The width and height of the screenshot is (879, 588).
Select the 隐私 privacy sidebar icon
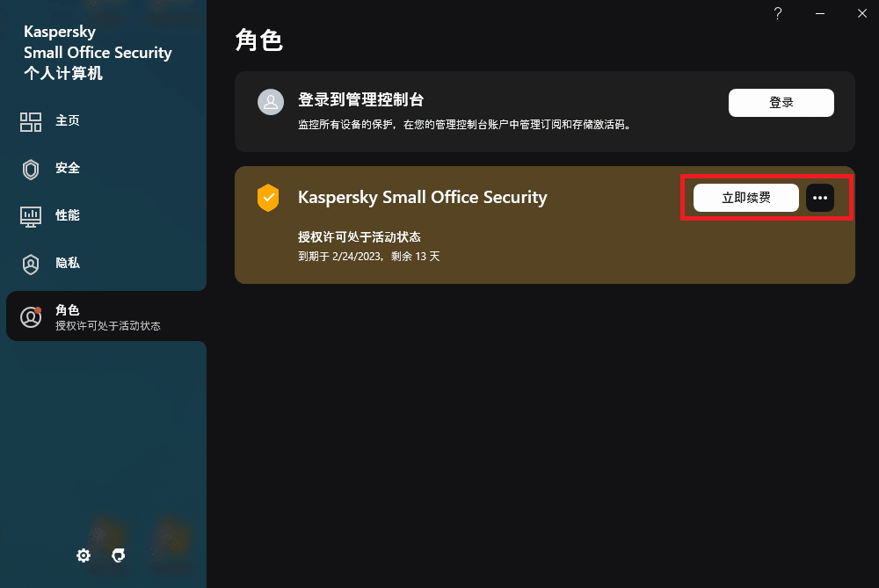click(x=32, y=264)
